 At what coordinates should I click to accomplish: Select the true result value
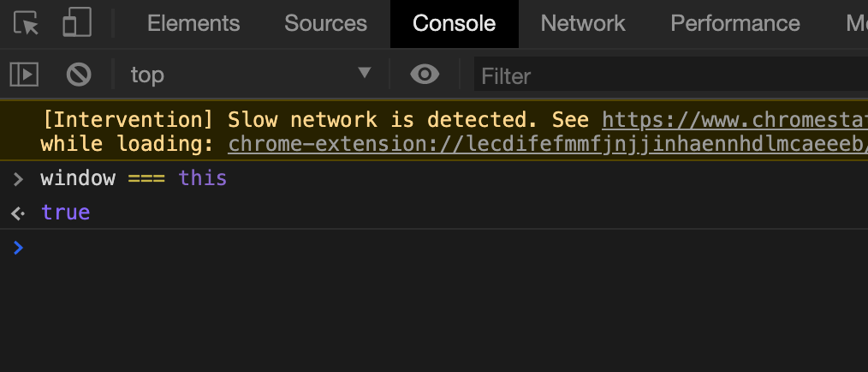click(x=65, y=213)
